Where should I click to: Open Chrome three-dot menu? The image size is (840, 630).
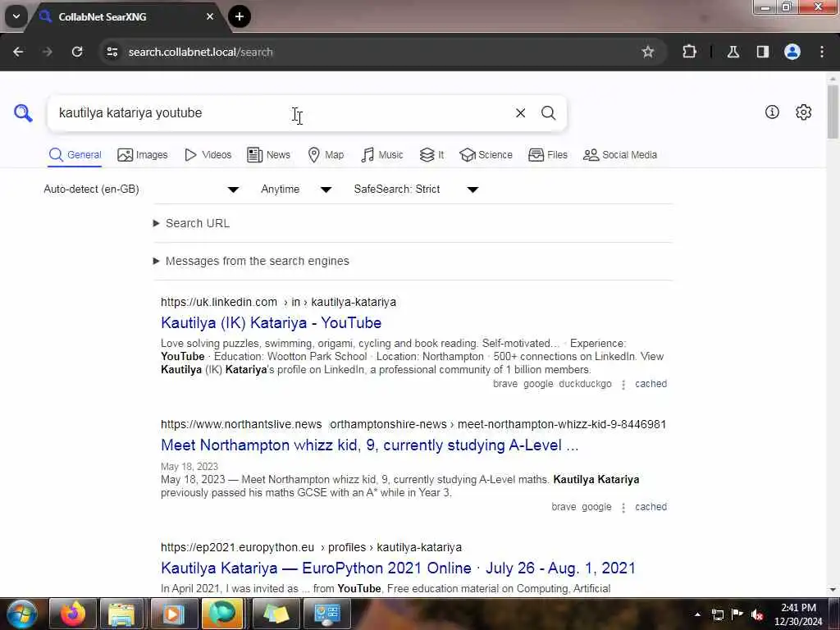coord(822,52)
